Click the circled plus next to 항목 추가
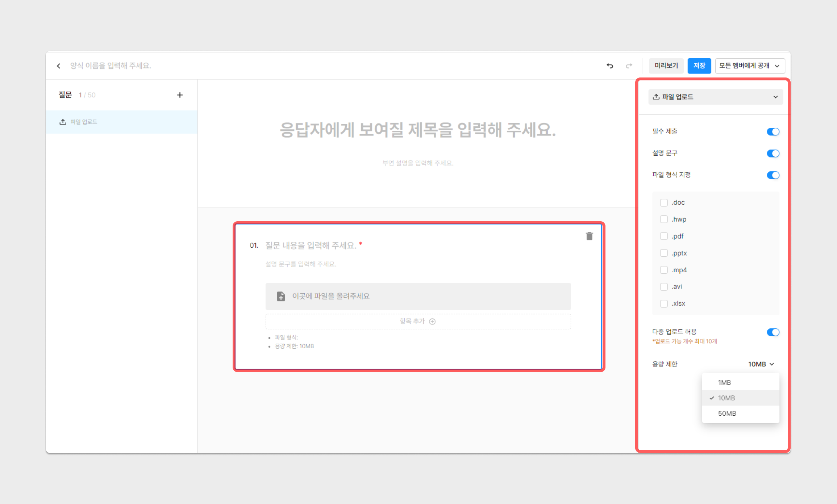This screenshot has width=837, height=504. click(x=432, y=322)
